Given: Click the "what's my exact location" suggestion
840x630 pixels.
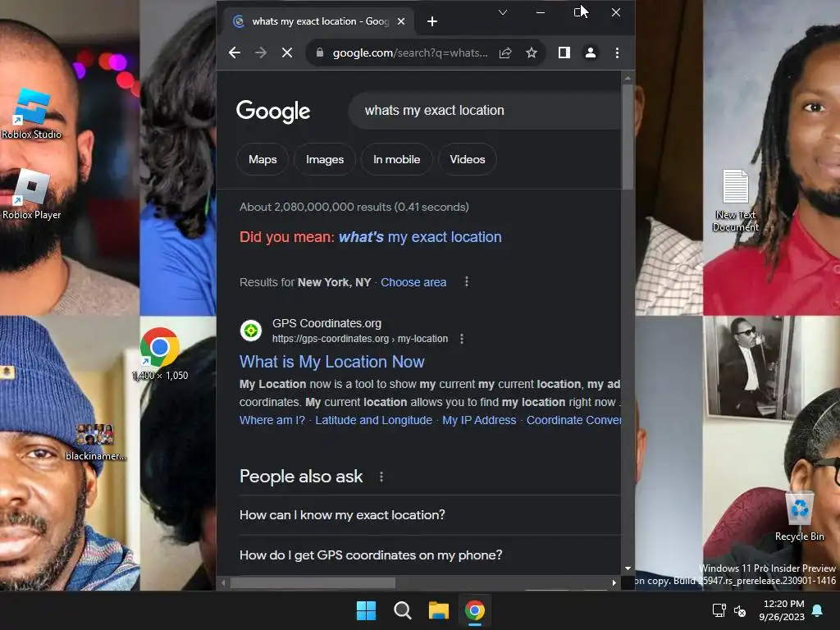Looking at the screenshot, I should point(420,237).
